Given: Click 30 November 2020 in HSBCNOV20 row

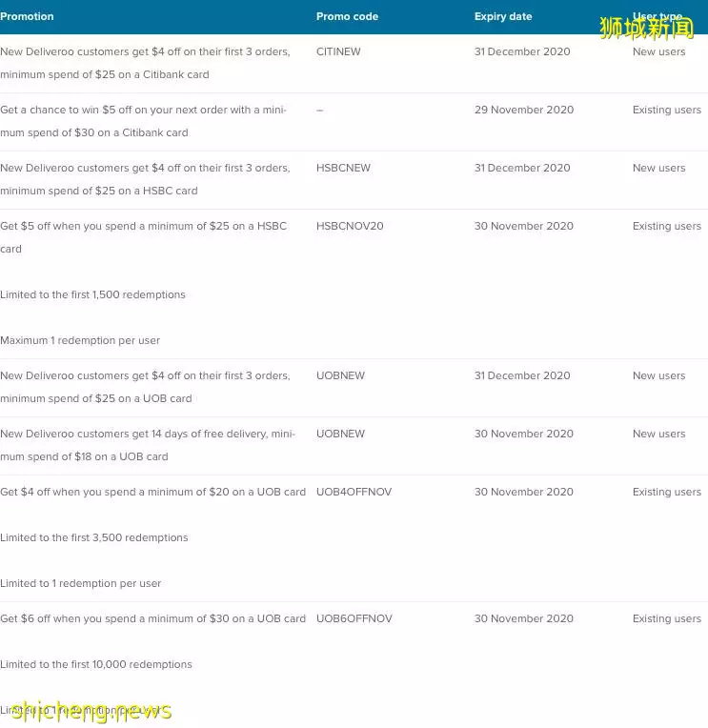Looking at the screenshot, I should click(x=524, y=226).
